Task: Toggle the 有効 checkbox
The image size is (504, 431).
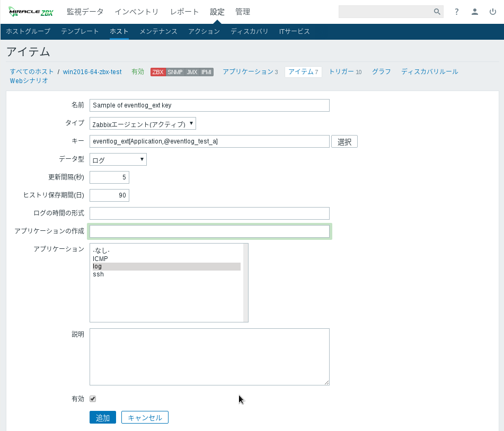Action: tap(93, 399)
